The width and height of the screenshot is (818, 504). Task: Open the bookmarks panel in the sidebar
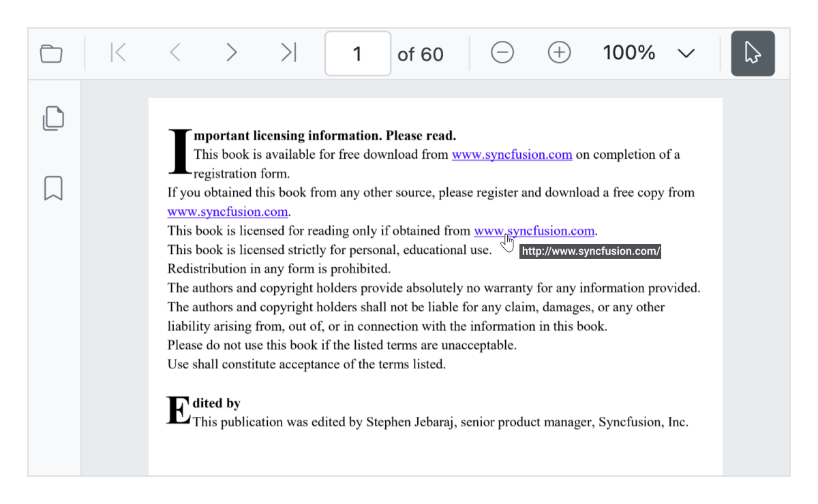pos(53,189)
